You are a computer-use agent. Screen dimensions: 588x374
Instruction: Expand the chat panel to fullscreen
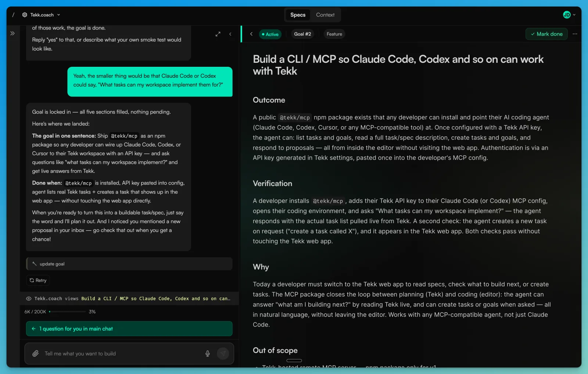pyautogui.click(x=218, y=34)
